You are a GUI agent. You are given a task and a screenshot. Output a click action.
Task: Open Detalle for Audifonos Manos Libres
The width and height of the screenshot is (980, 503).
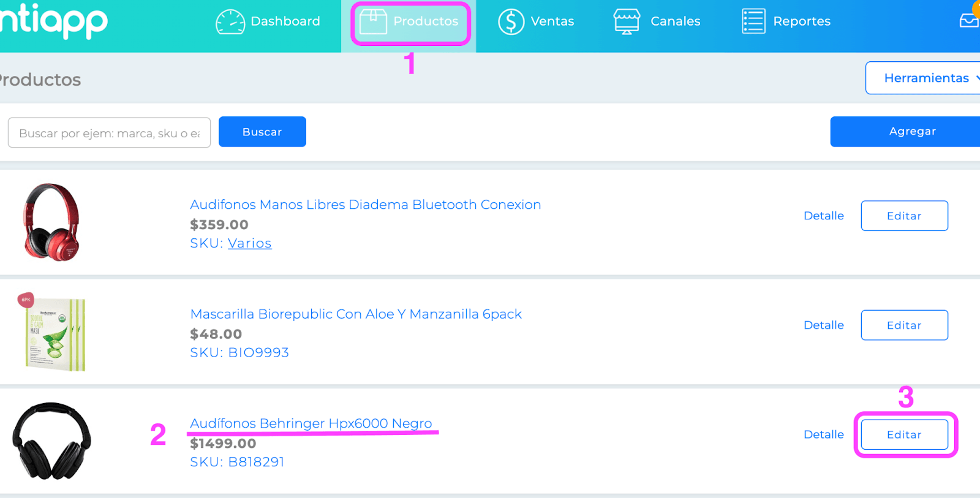coord(824,216)
